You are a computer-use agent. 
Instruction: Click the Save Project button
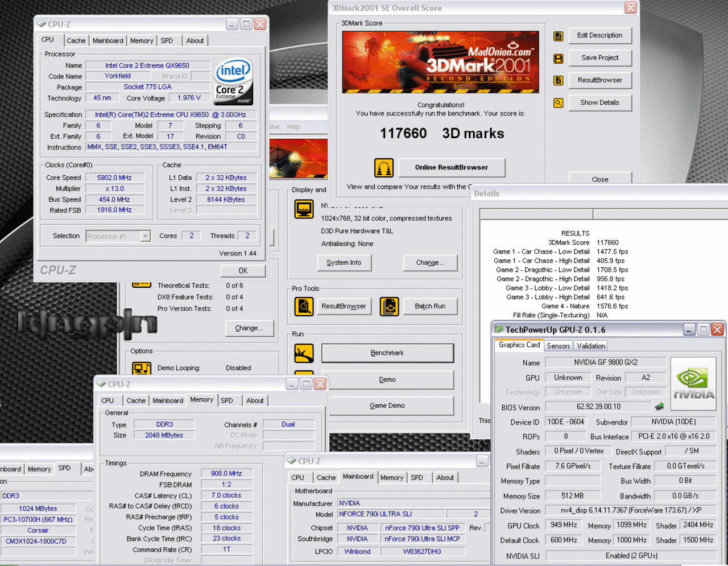pyautogui.click(x=599, y=58)
